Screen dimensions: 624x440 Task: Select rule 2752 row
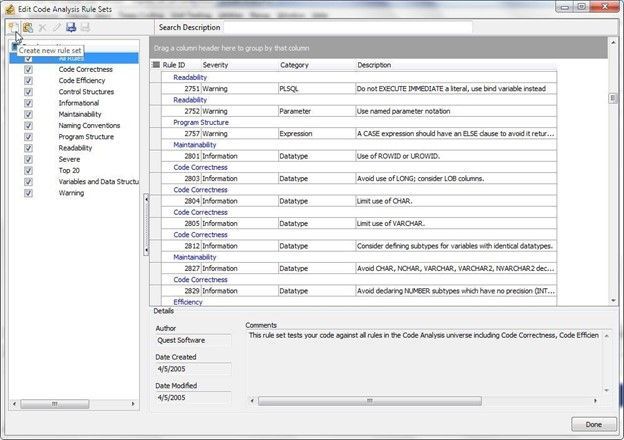(359, 111)
